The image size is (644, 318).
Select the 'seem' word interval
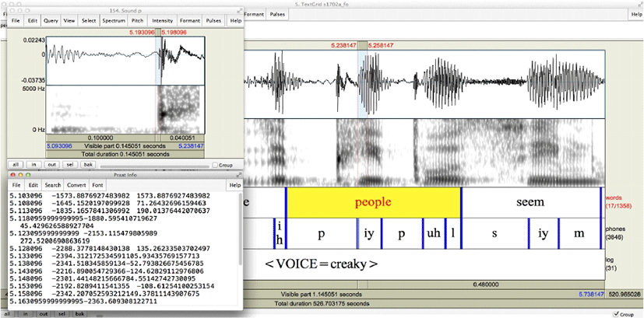click(530, 202)
